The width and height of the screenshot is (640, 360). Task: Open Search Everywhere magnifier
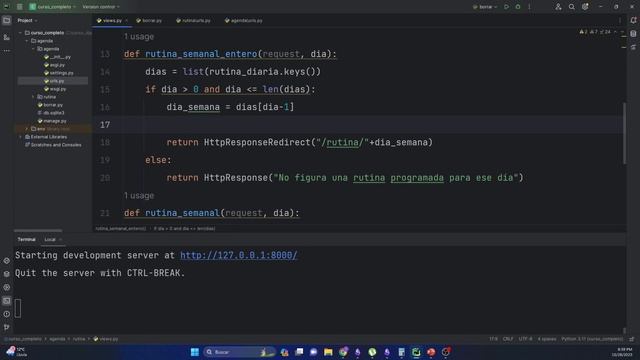click(571, 7)
